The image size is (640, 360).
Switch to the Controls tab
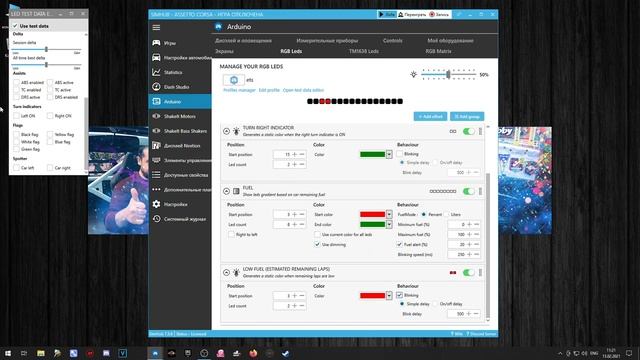point(393,40)
